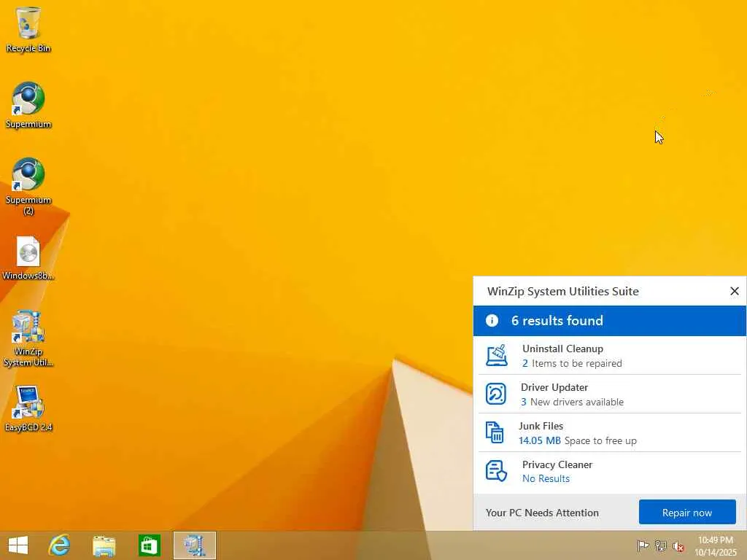The height and width of the screenshot is (560, 747).
Task: Click the Junk Files trash icon
Action: coord(495,432)
